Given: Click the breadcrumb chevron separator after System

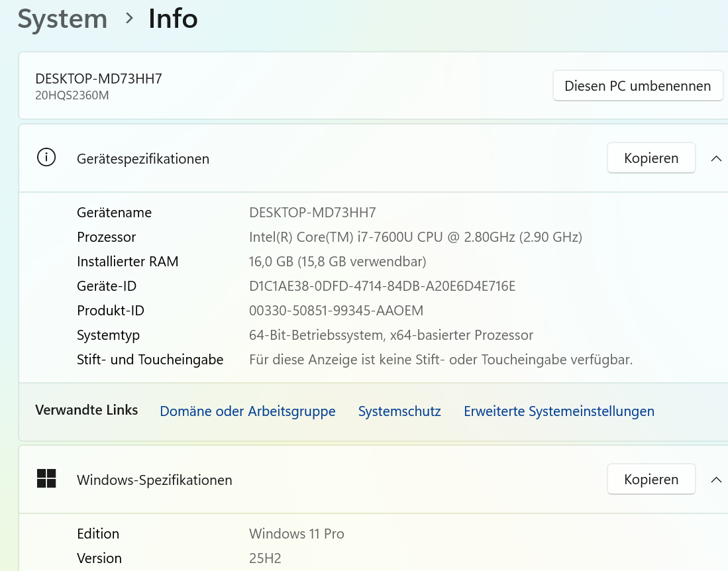Looking at the screenshot, I should coord(130,19).
